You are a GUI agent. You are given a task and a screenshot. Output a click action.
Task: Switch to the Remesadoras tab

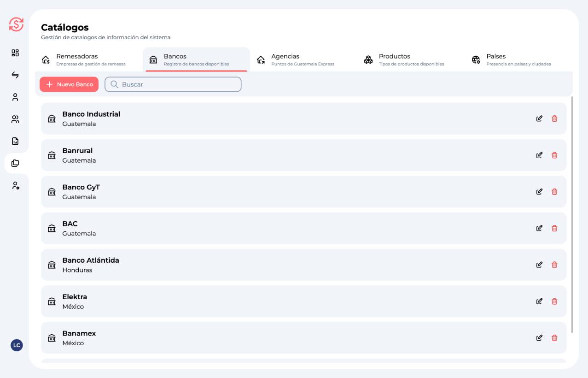(x=89, y=59)
